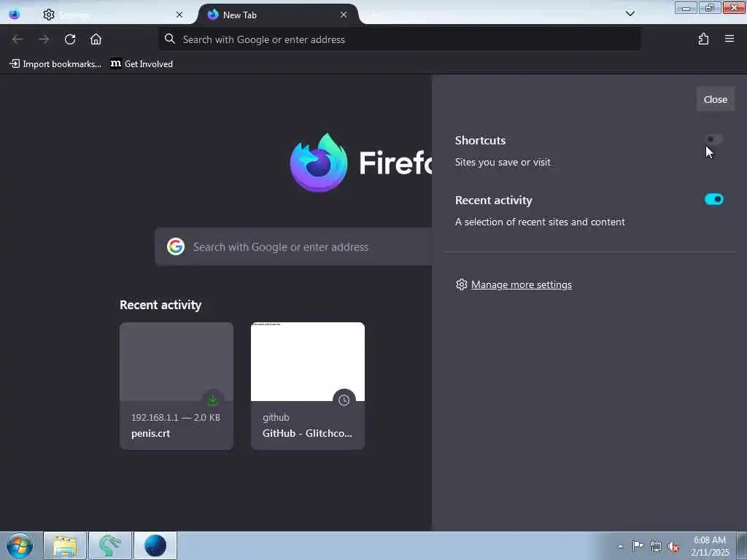Click the Google search box on page

(x=293, y=246)
